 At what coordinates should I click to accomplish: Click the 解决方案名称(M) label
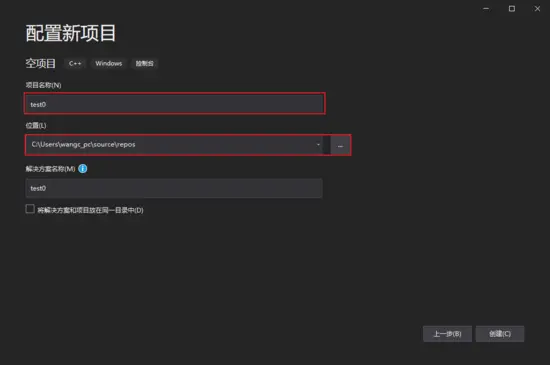[51, 169]
